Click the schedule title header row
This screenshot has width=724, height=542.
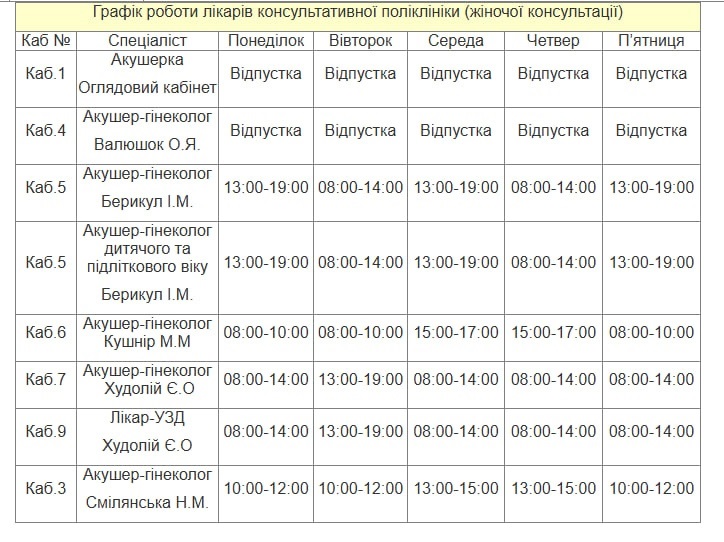click(358, 13)
